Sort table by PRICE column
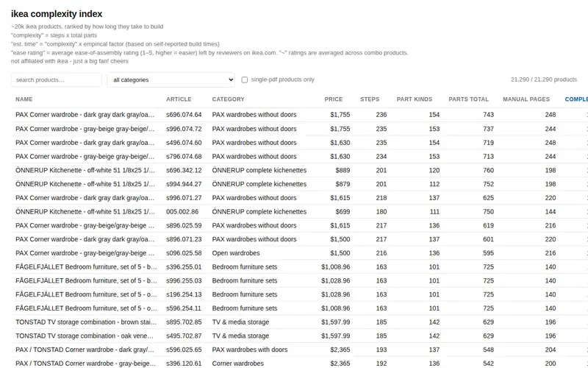Viewport: 588px width, 368px height. pyautogui.click(x=334, y=99)
